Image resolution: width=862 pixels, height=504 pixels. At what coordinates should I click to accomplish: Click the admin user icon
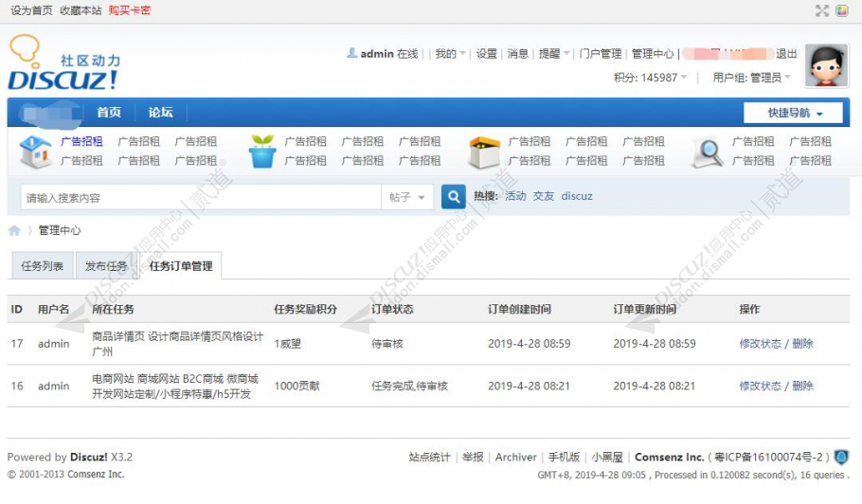click(x=351, y=53)
